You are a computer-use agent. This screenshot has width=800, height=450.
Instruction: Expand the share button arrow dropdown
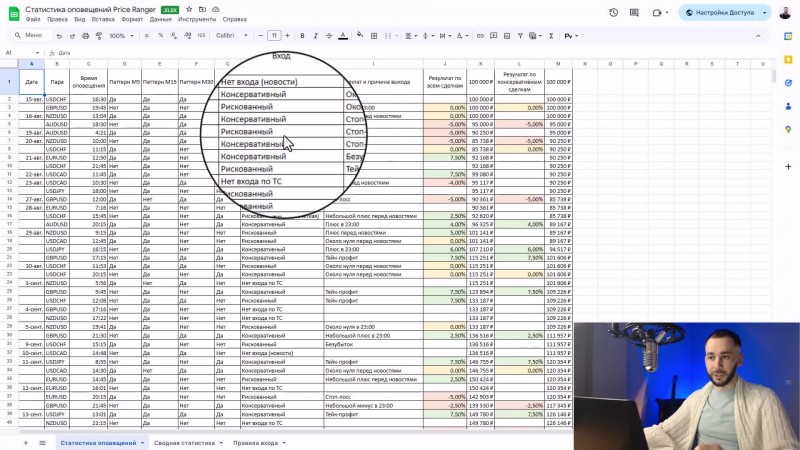tap(764, 13)
